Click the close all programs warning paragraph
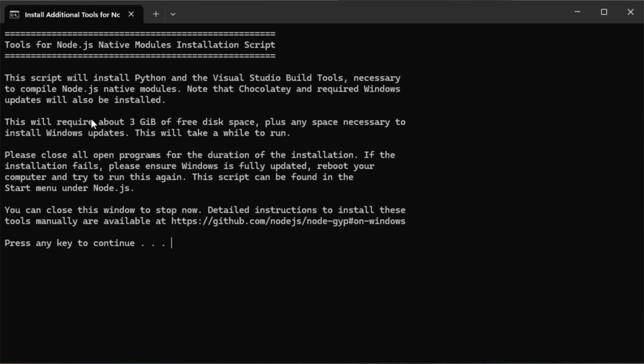 coord(200,171)
